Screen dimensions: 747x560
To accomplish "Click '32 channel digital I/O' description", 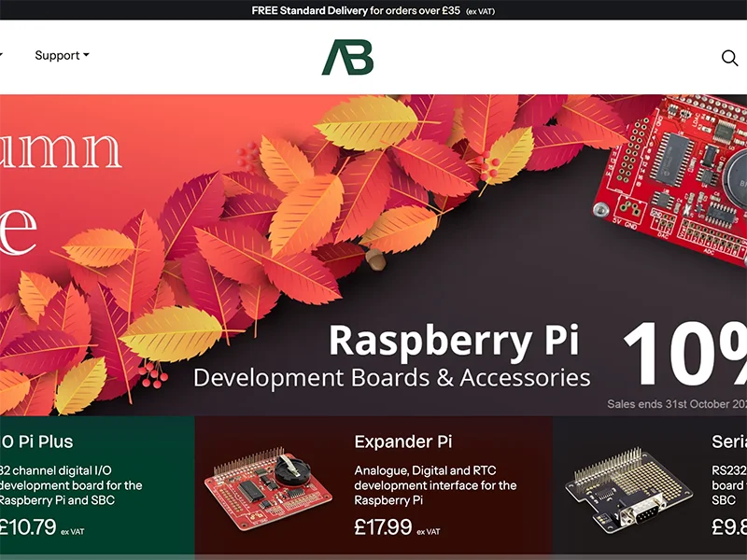I will [71, 485].
